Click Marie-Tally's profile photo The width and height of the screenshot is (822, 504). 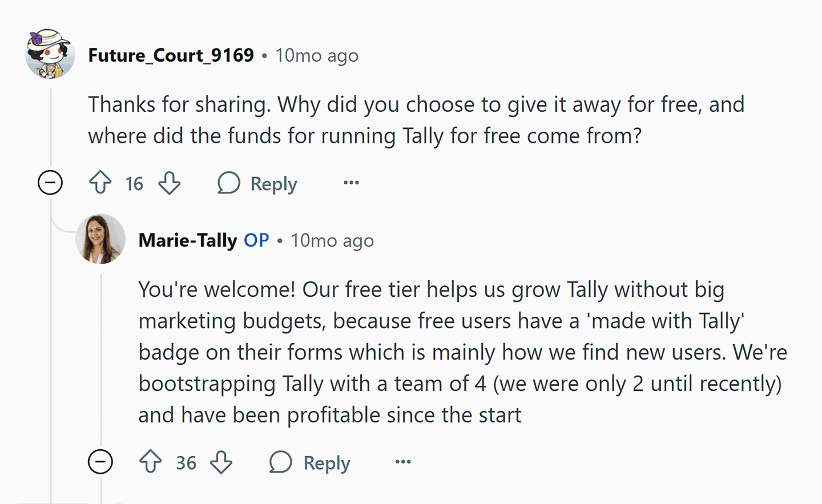(100, 239)
